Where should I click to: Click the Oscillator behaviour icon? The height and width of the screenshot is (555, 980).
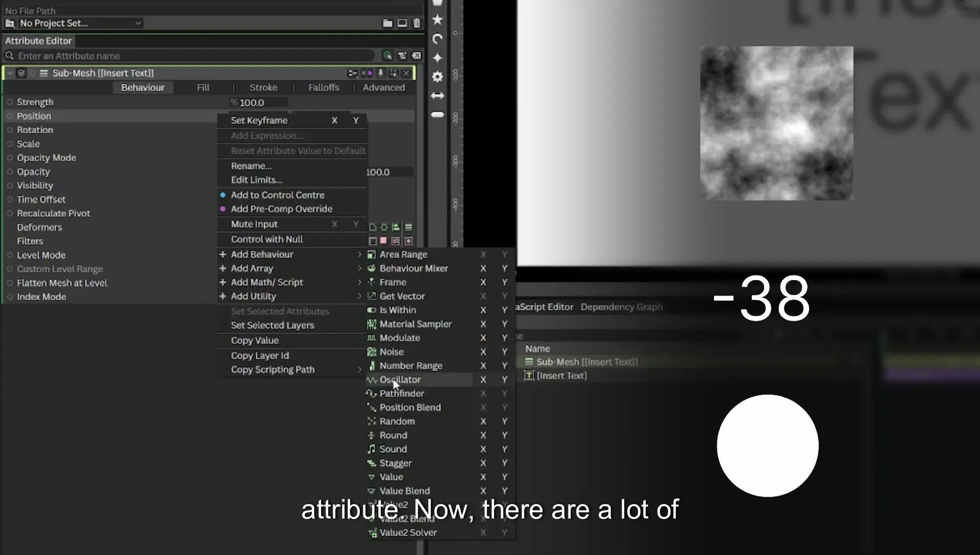[x=372, y=380]
